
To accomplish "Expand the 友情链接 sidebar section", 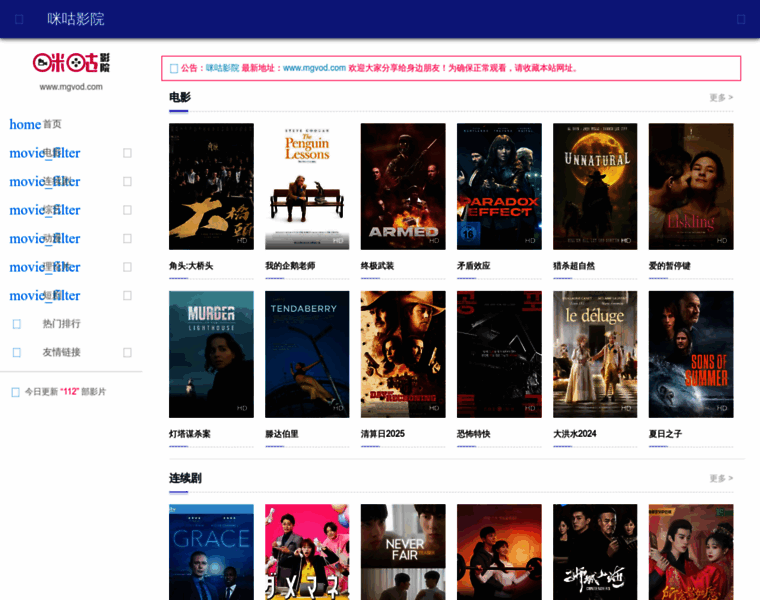I will (127, 352).
